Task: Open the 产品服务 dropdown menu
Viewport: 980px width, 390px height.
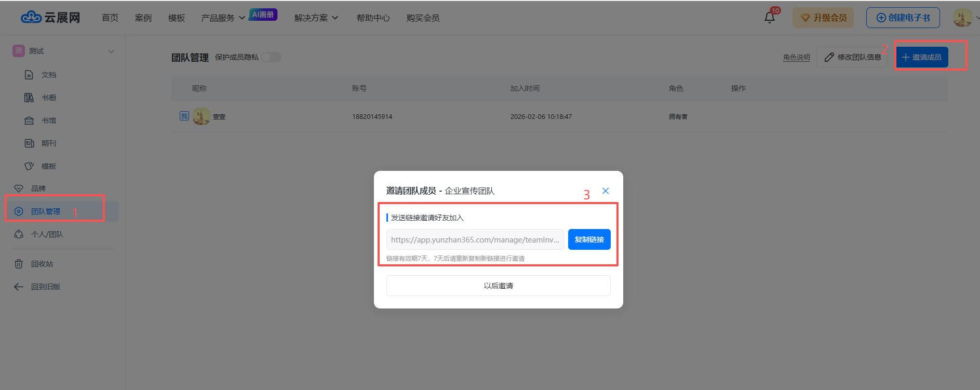Action: (x=223, y=18)
